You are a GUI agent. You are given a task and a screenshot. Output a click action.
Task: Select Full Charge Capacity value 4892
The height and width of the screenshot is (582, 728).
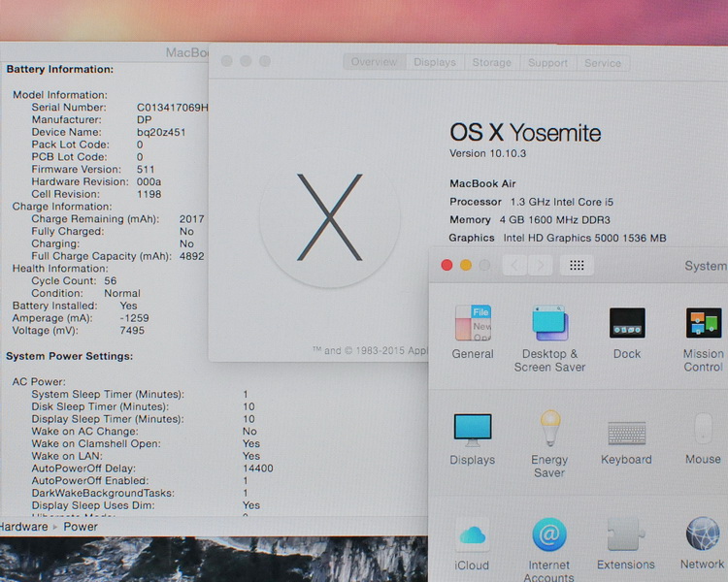click(192, 256)
